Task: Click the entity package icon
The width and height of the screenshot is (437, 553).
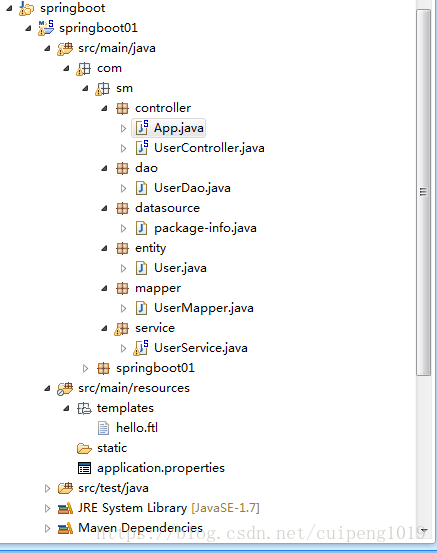Action: [122, 248]
